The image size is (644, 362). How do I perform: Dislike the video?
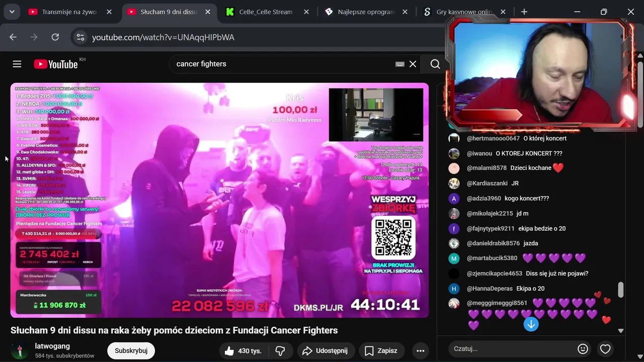[280, 351]
